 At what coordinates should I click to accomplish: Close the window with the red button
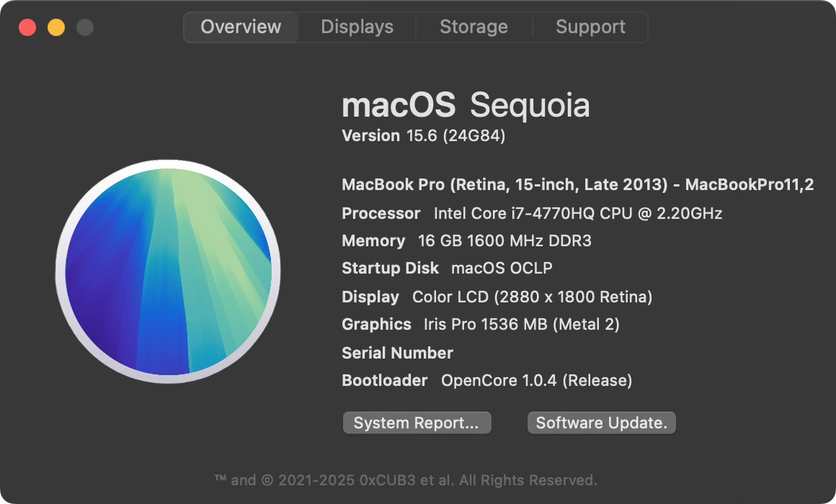pos(27,28)
